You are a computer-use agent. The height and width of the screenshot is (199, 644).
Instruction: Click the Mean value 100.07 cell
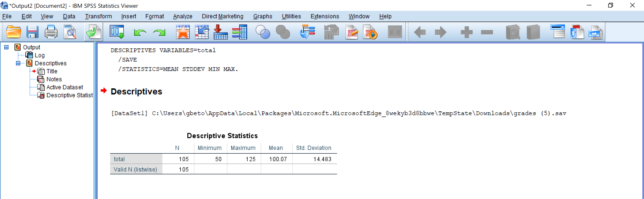(x=278, y=159)
